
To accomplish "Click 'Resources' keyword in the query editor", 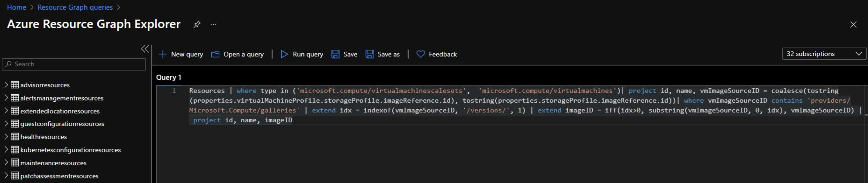I will 207,90.
